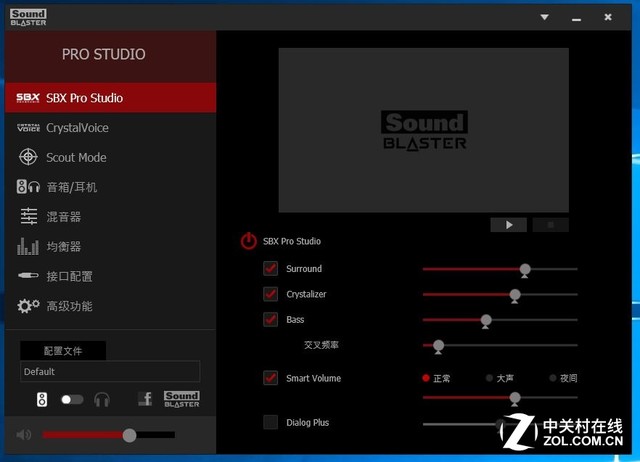Screen dimensions: 640x462
Task: Open the 高级功能 advanced features
Action: [x=111, y=306]
